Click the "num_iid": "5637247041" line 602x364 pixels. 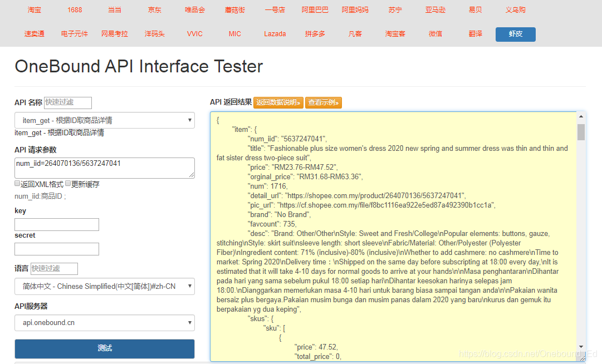coord(287,139)
